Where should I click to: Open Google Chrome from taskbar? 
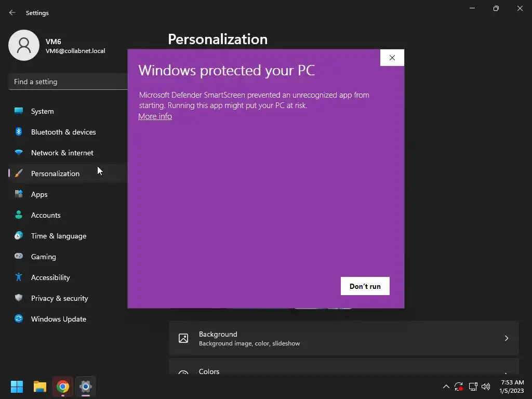tap(63, 387)
